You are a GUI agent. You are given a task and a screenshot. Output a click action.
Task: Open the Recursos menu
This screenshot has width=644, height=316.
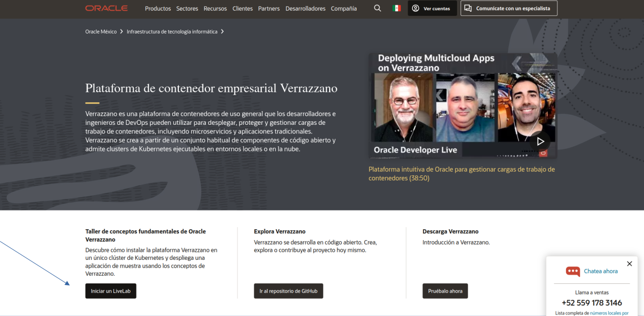point(216,9)
